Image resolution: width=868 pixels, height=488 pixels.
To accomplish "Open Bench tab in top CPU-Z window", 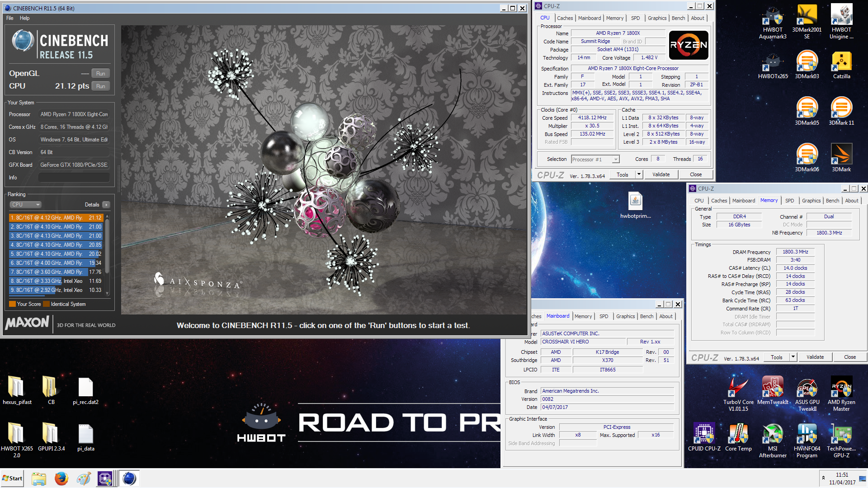I will pos(678,18).
